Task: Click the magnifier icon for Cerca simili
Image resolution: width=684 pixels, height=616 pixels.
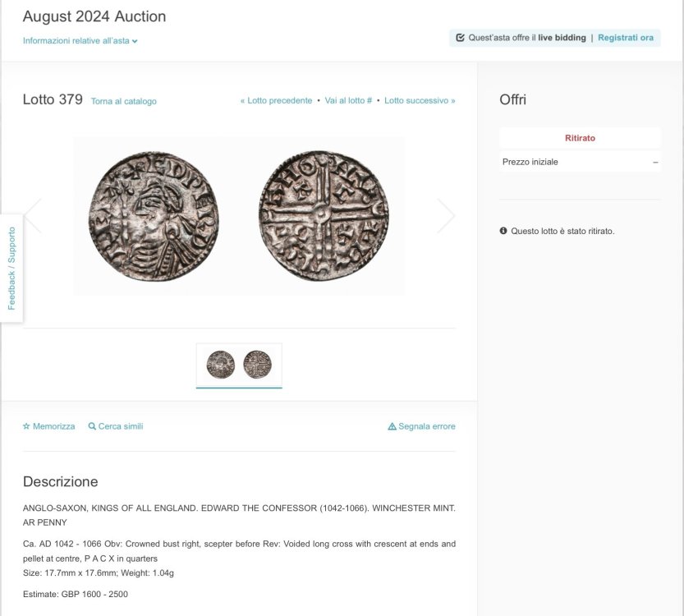Action: click(x=92, y=426)
